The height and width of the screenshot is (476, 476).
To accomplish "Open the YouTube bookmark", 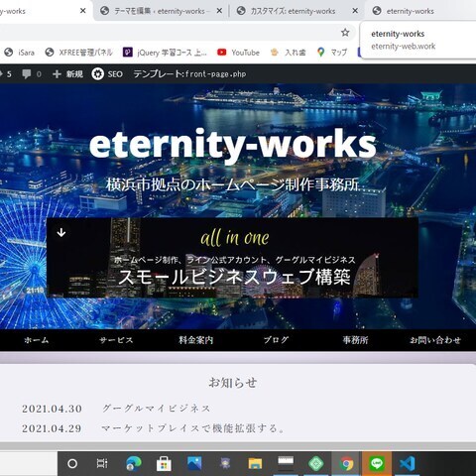I will click(x=238, y=53).
